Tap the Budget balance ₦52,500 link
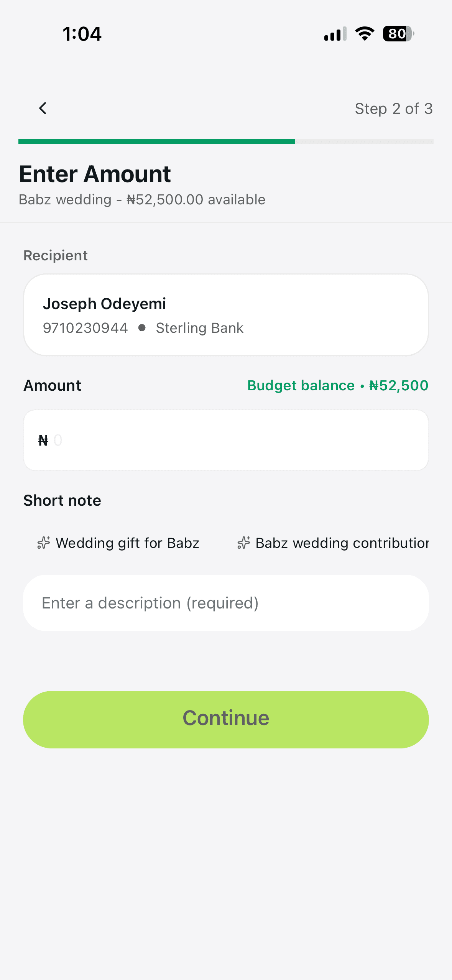Image resolution: width=452 pixels, height=980 pixels. click(337, 385)
